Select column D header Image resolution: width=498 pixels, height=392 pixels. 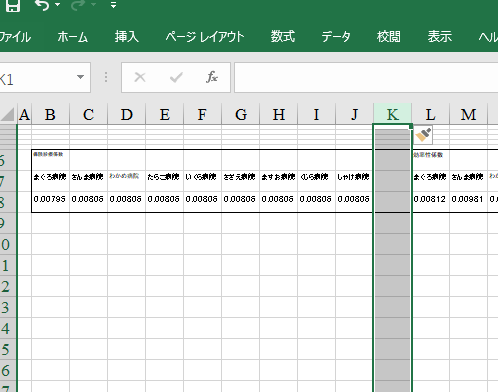coord(126,115)
